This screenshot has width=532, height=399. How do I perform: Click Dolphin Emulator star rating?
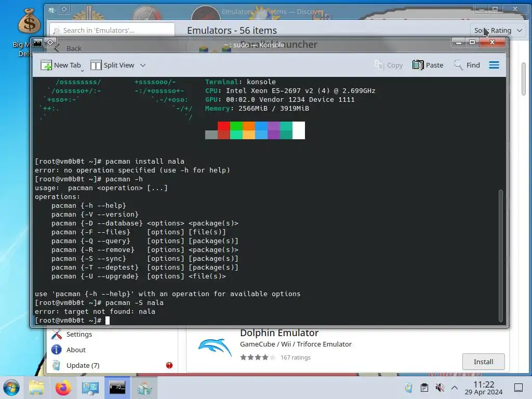258,357
